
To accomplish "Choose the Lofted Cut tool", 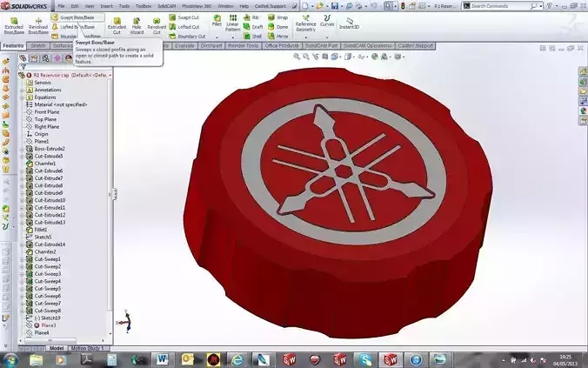I will [184, 27].
